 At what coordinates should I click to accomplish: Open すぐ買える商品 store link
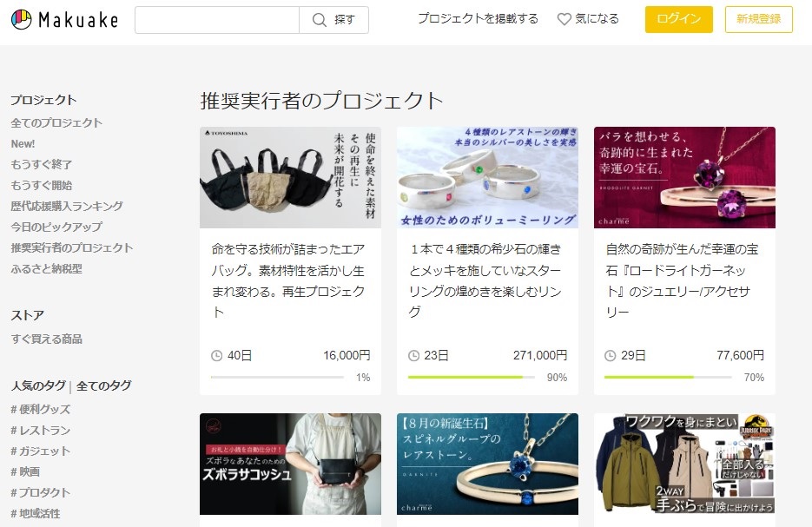(47, 339)
